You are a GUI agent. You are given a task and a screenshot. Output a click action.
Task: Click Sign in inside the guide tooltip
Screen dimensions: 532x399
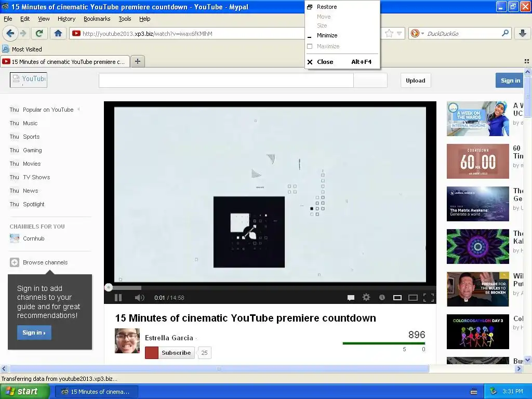pyautogui.click(x=34, y=332)
